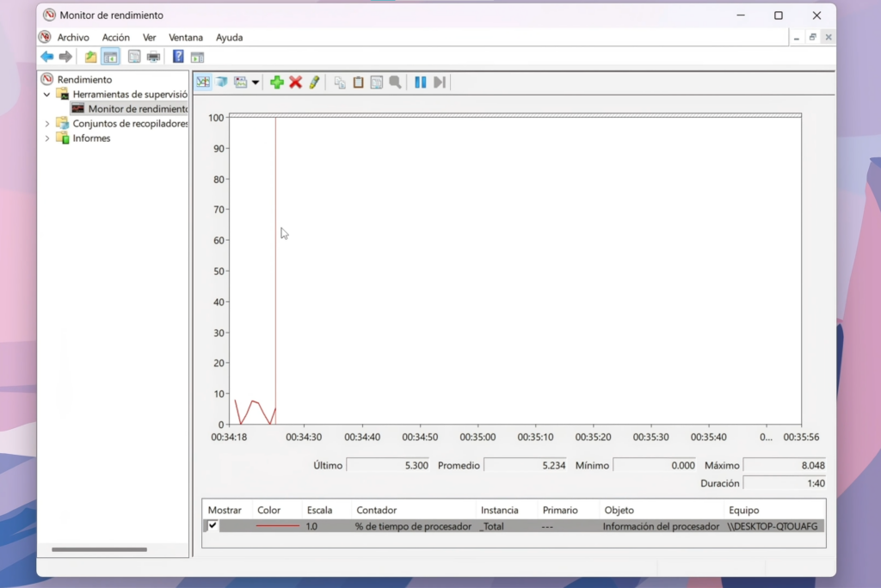
Task: Expand the Informes tree node
Action: click(x=46, y=138)
